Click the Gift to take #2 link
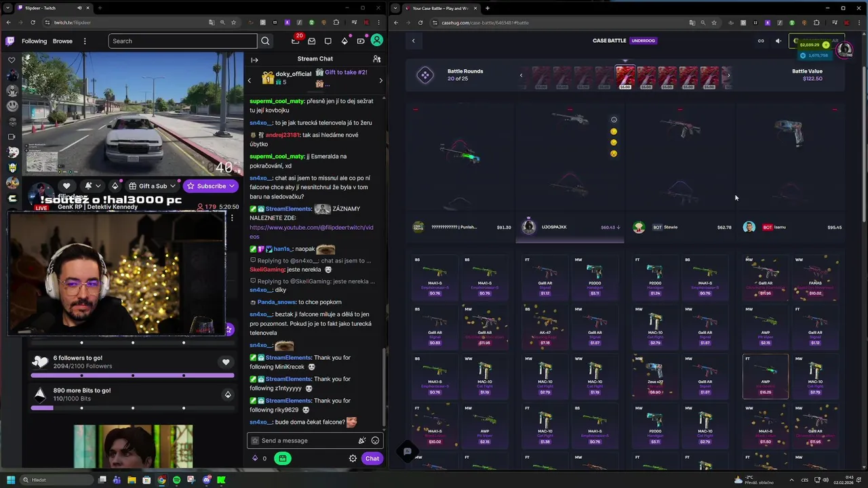868x488 pixels. pyautogui.click(x=346, y=72)
